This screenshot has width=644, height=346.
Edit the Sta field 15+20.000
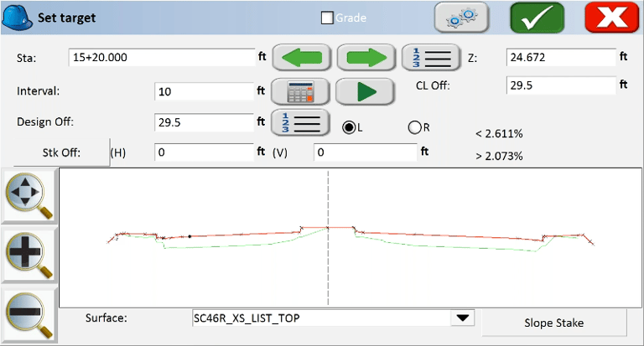pyautogui.click(x=162, y=58)
